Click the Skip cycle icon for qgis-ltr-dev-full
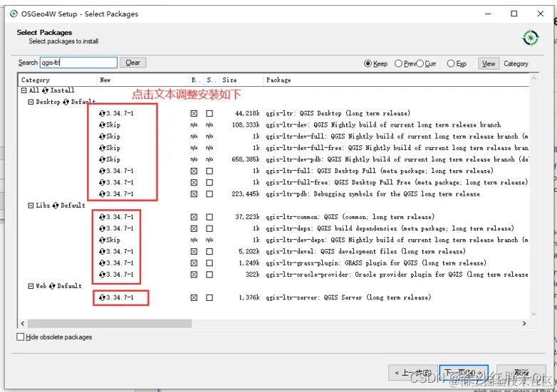This screenshot has width=557, height=392. pos(102,137)
